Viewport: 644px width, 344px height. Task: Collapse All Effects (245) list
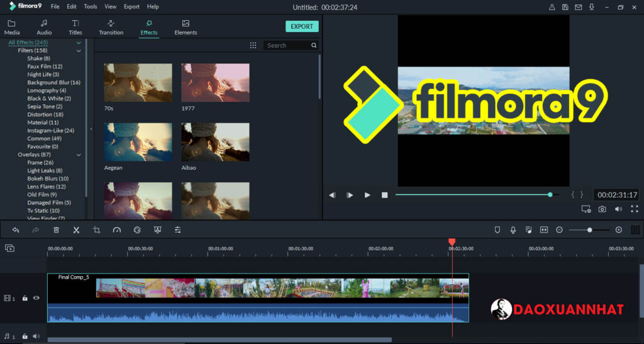pos(79,43)
